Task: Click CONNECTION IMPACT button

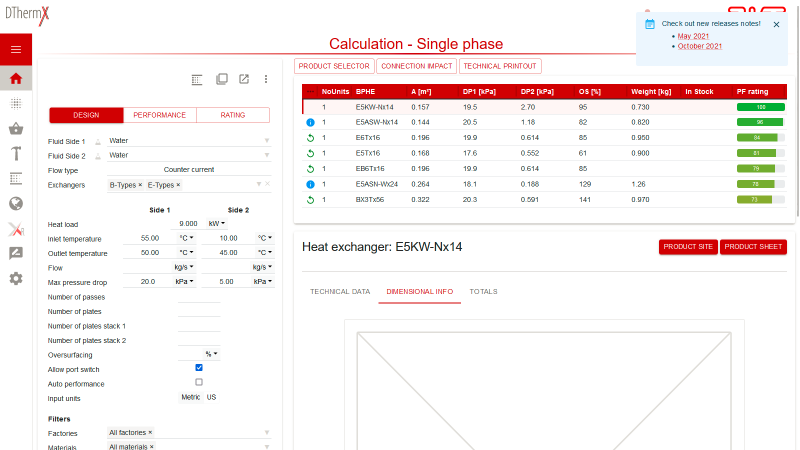Action: tap(417, 66)
